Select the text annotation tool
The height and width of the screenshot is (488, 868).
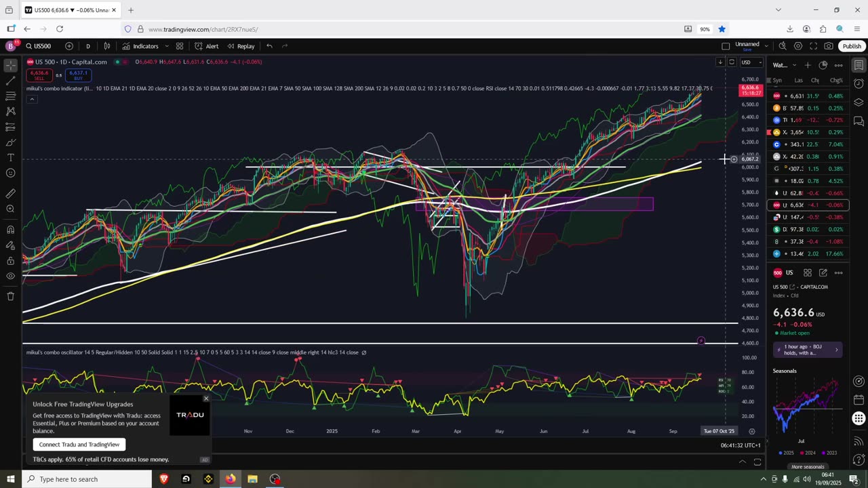pyautogui.click(x=10, y=157)
